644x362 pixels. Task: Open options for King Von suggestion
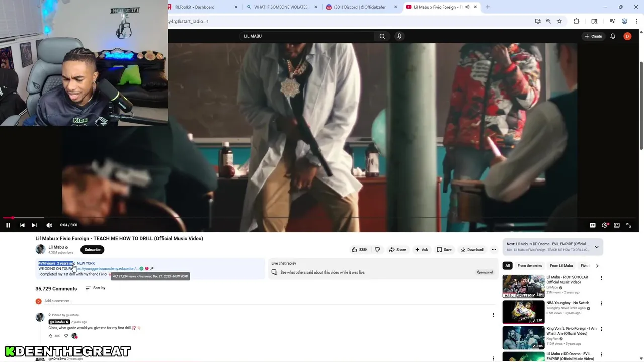601,329
